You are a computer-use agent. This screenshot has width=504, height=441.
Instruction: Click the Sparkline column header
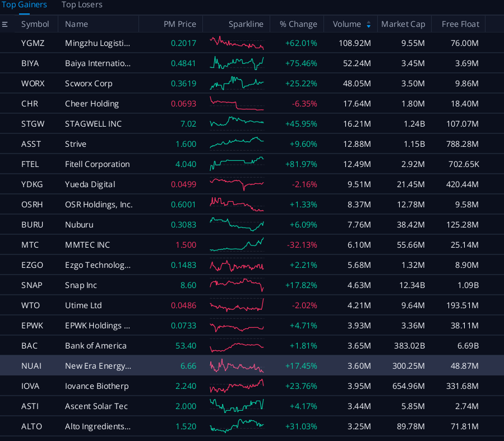246,24
